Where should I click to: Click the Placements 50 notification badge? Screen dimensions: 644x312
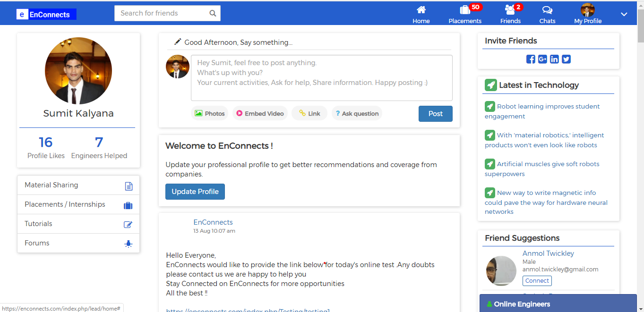click(x=476, y=7)
